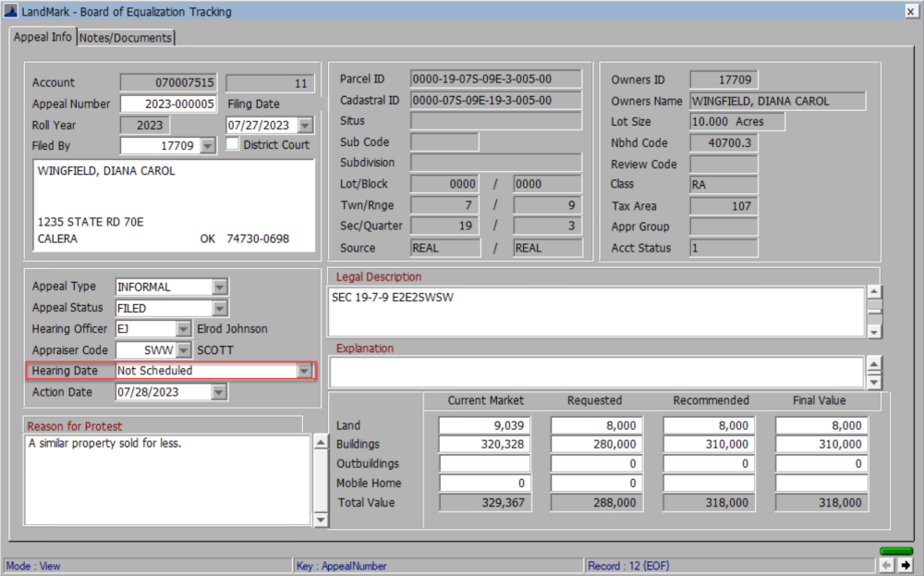Enable the District Court checkbox
The image size is (924, 576).
pos(230,144)
